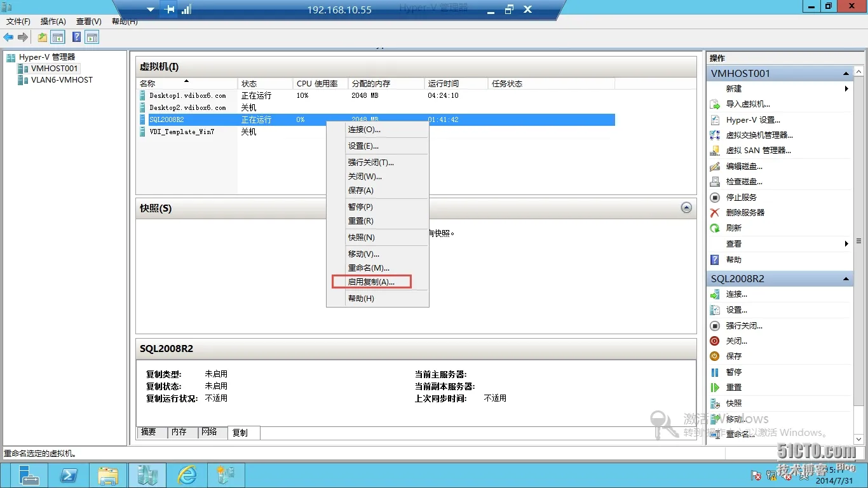Image resolution: width=868 pixels, height=488 pixels.
Task: Click 停止服务 in the Actions pane
Action: (742, 197)
